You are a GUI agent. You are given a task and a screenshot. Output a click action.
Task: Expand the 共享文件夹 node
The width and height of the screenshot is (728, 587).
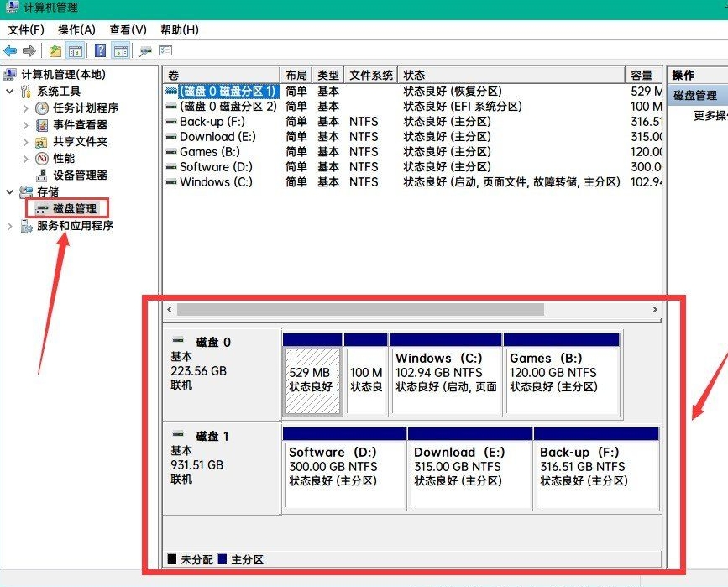pyautogui.click(x=25, y=142)
